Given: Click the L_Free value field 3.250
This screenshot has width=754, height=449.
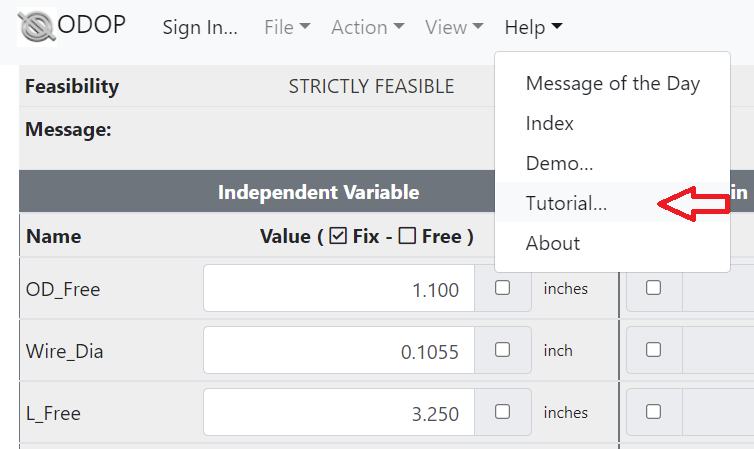Looking at the screenshot, I should tap(339, 412).
